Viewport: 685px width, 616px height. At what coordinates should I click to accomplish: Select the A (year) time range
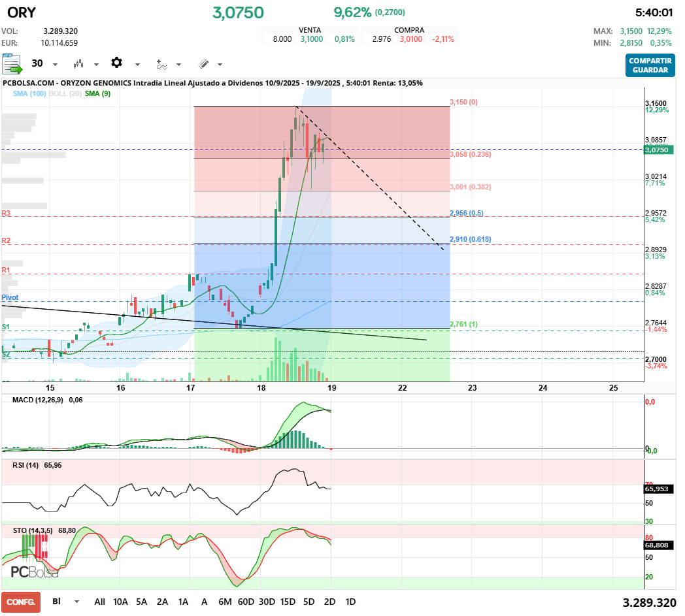(x=204, y=602)
